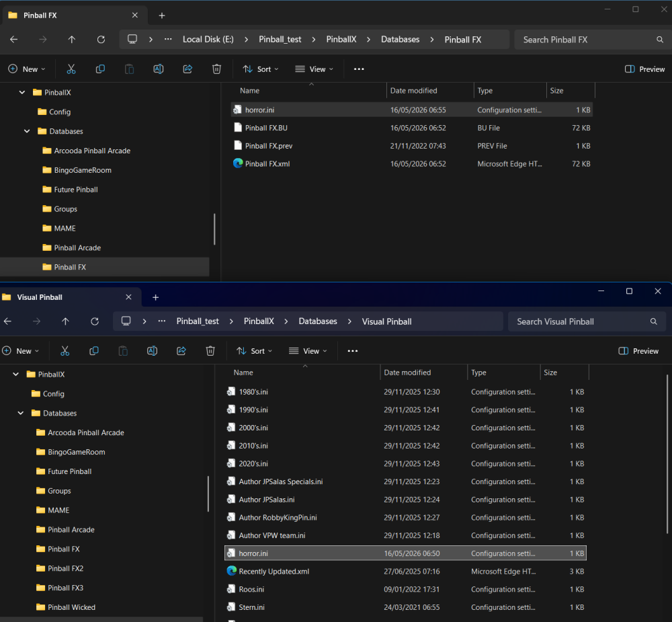Screen dimensions: 672x622
Task: Collapse Databases tree node in Pinball FX window
Action: click(x=27, y=131)
